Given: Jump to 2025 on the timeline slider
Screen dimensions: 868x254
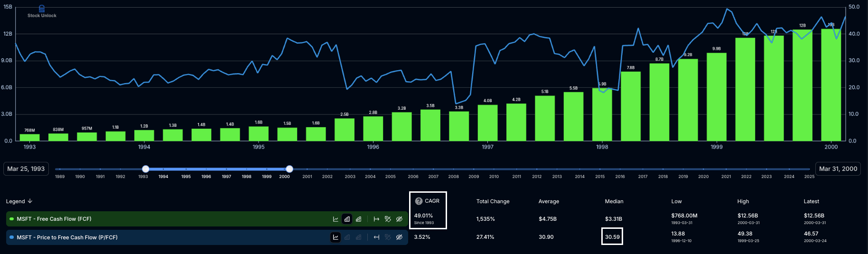Looking at the screenshot, I should 810,177.
